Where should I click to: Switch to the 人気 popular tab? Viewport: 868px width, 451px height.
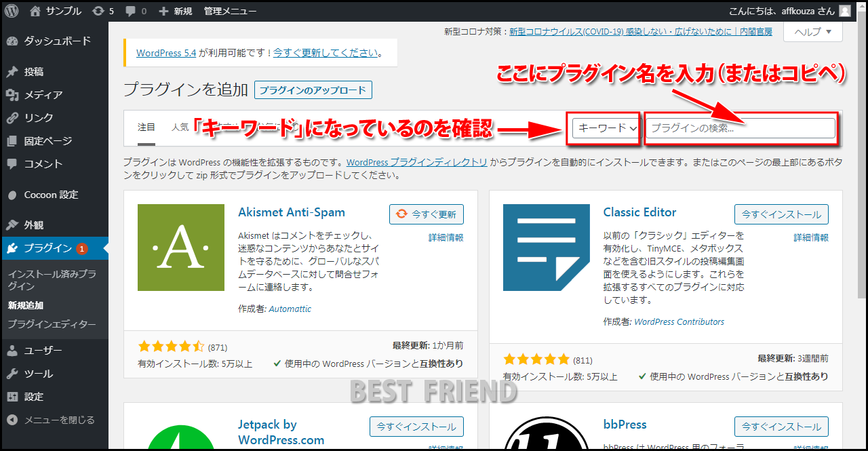coord(180,128)
